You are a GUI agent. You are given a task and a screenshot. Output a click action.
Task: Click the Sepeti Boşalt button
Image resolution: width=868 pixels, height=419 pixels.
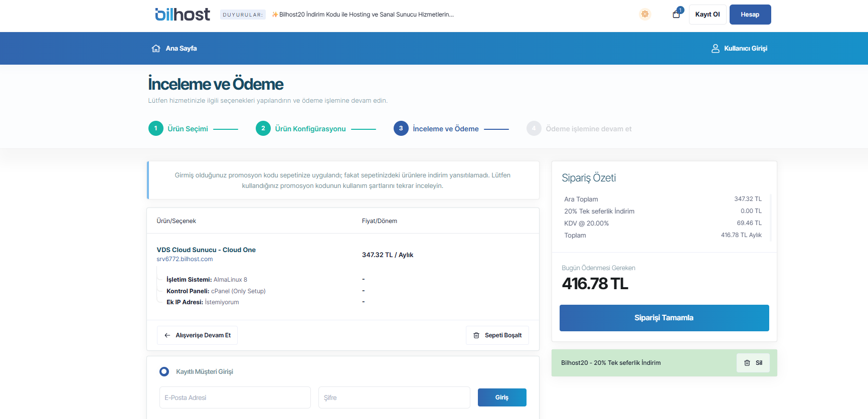point(497,335)
